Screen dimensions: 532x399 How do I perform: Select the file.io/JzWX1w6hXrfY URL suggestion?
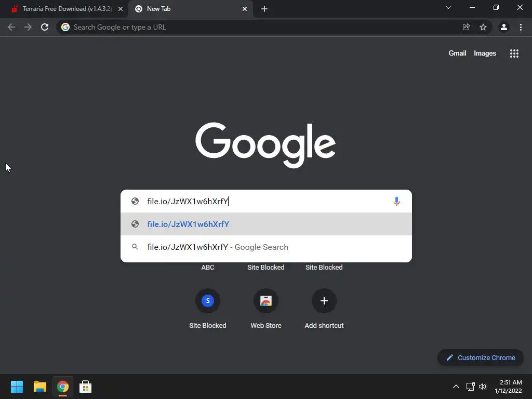(x=267, y=224)
